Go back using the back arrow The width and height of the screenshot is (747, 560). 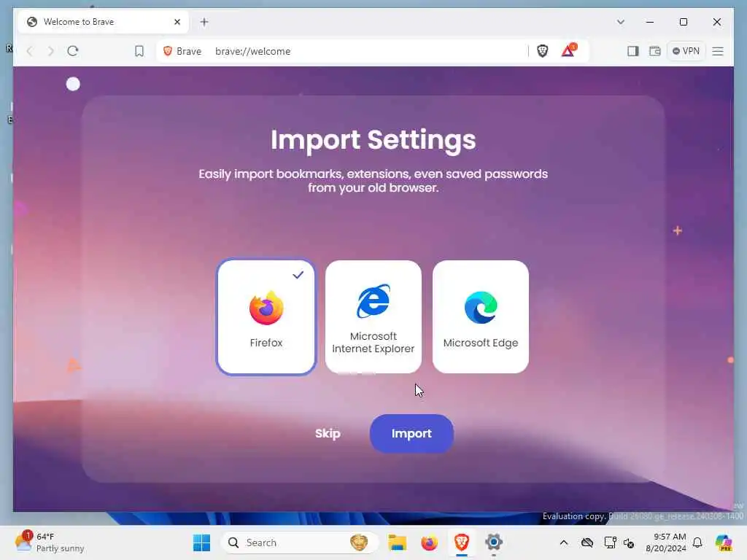(29, 51)
